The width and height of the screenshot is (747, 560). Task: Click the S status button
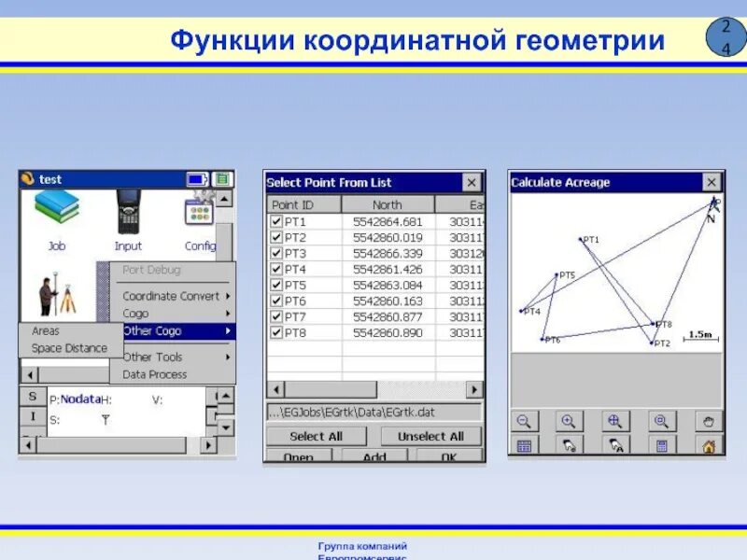[x=33, y=396]
